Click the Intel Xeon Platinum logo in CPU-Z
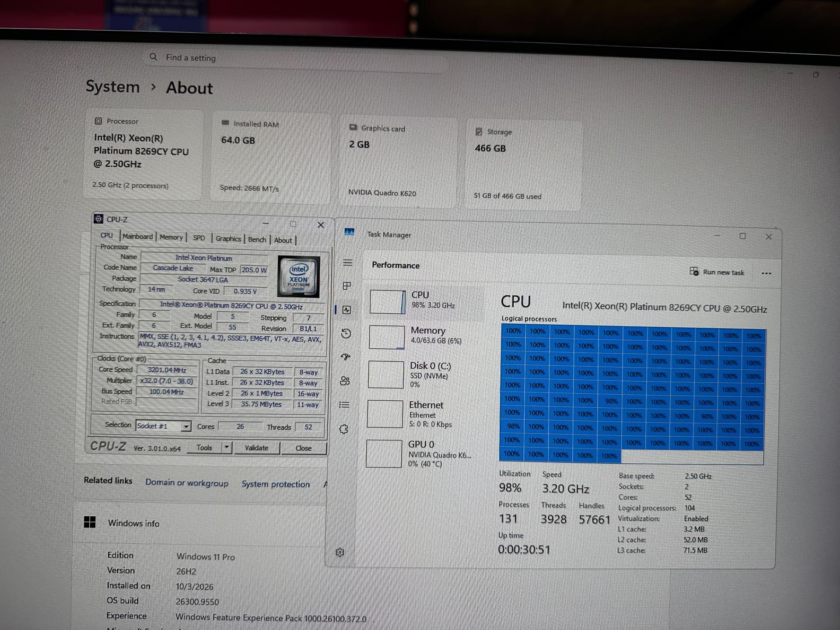This screenshot has width=840, height=630. click(x=299, y=276)
